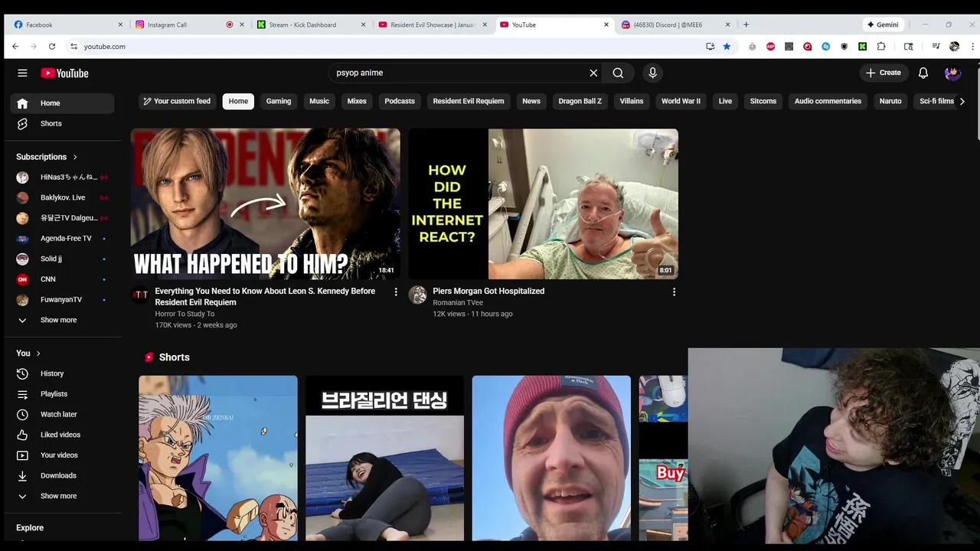The width and height of the screenshot is (980, 551).
Task: Go back with the browser back arrow
Action: 15,47
